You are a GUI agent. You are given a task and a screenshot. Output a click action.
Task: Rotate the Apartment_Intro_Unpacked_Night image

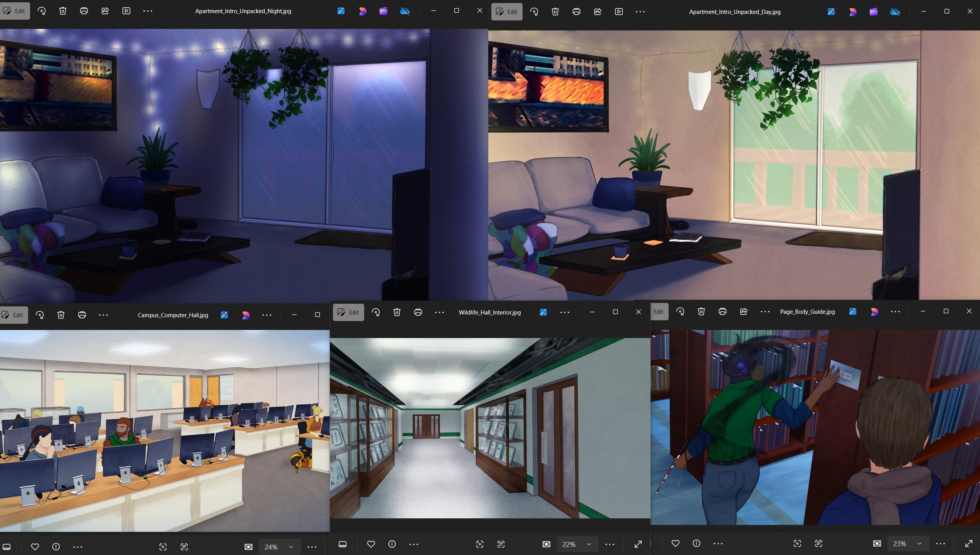click(42, 11)
